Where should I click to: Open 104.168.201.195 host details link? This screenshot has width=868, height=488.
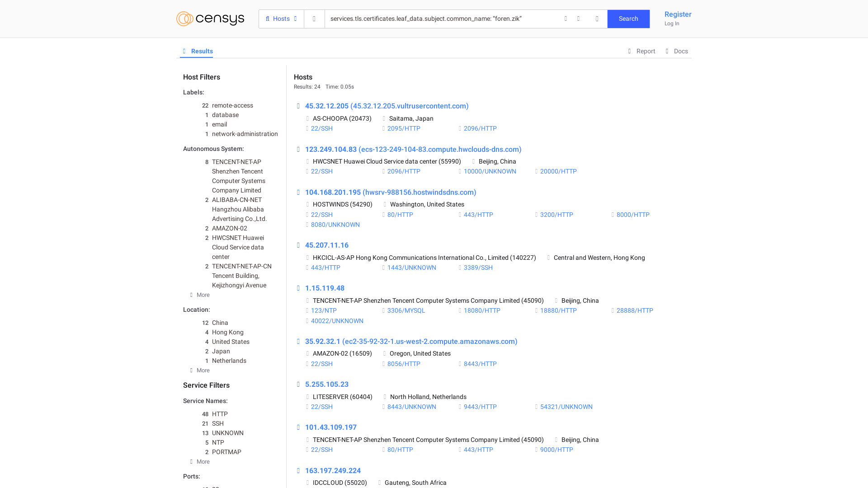[x=391, y=192]
